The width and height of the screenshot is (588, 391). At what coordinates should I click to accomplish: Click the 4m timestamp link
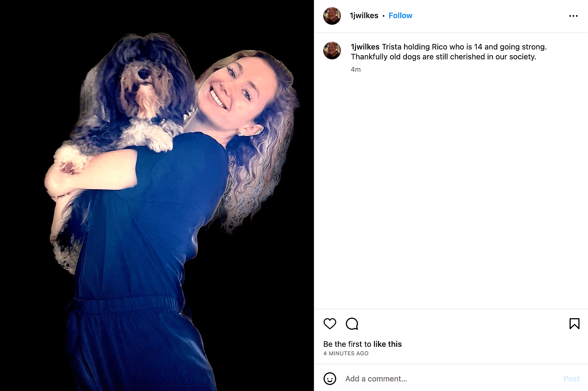point(356,70)
